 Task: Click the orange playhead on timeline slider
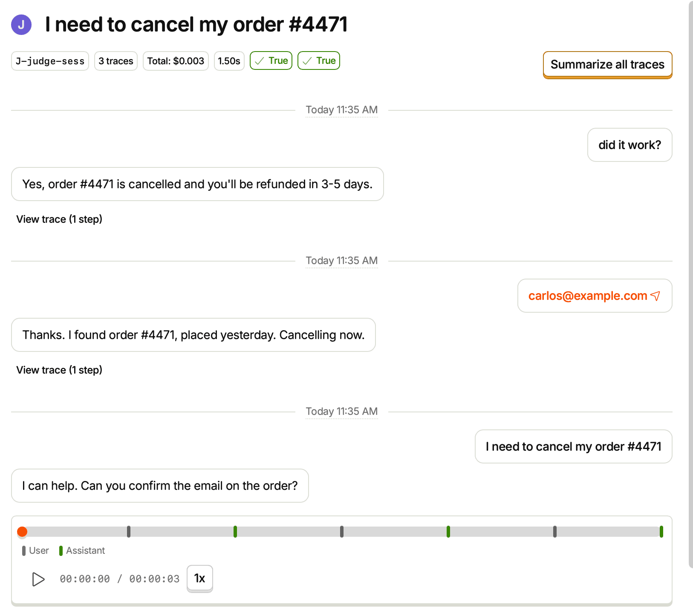click(22, 532)
